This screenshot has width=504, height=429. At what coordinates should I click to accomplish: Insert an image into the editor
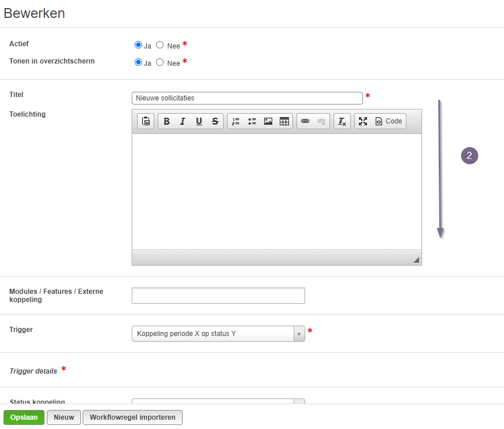(268, 121)
